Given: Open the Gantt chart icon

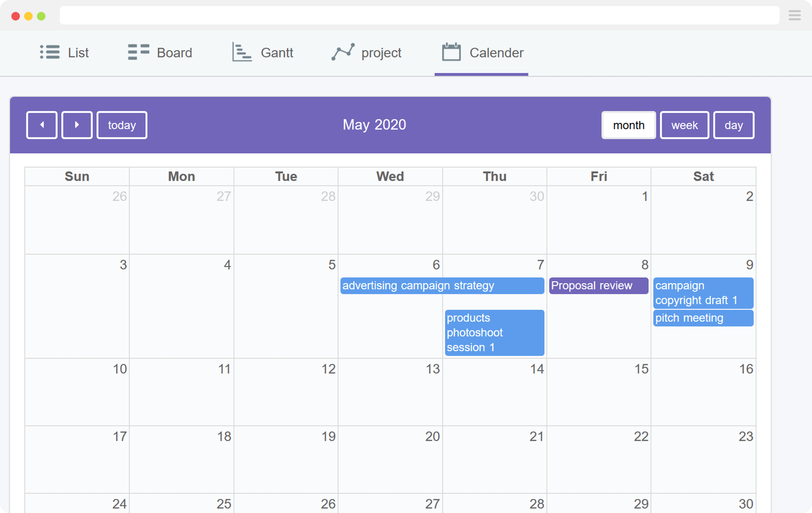Looking at the screenshot, I should (242, 52).
